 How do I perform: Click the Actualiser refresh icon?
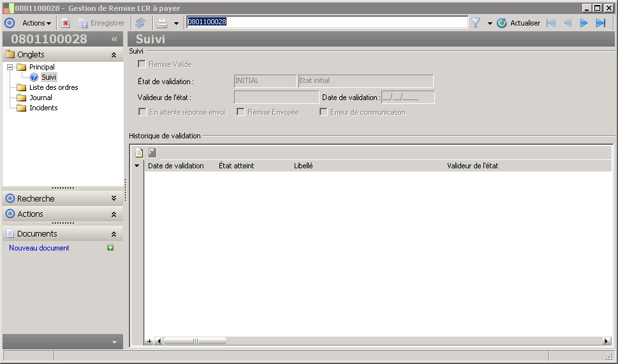point(502,23)
